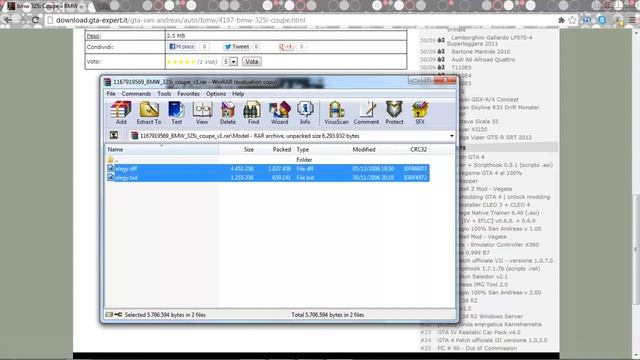
Task: Expand the archive path dropdown
Action: tap(451, 136)
